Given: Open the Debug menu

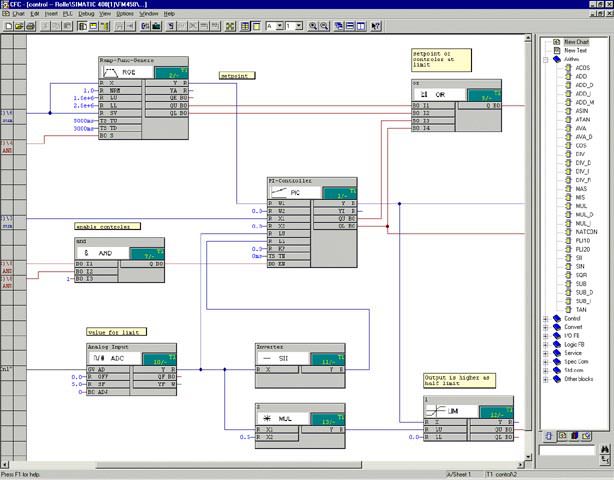Looking at the screenshot, I should [85, 14].
